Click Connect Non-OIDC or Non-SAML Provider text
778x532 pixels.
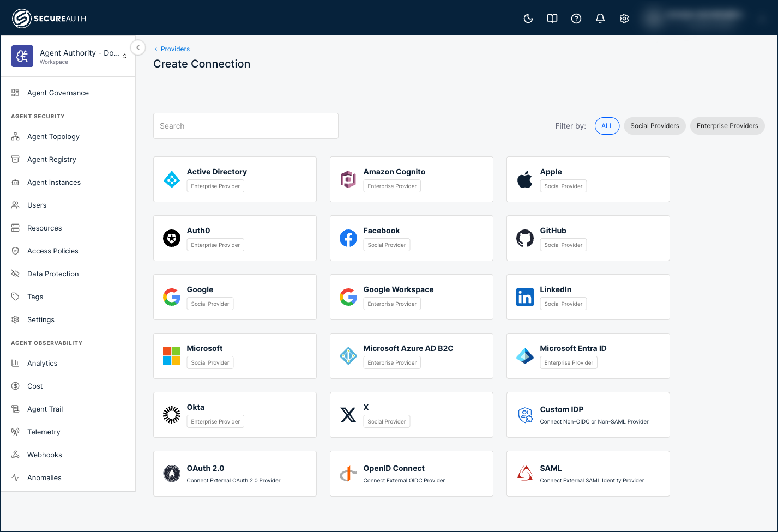coord(594,422)
